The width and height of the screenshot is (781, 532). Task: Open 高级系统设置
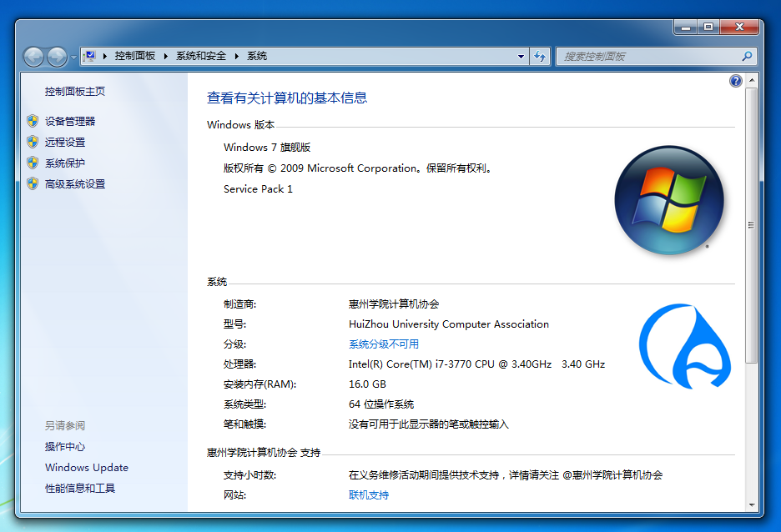click(x=75, y=184)
